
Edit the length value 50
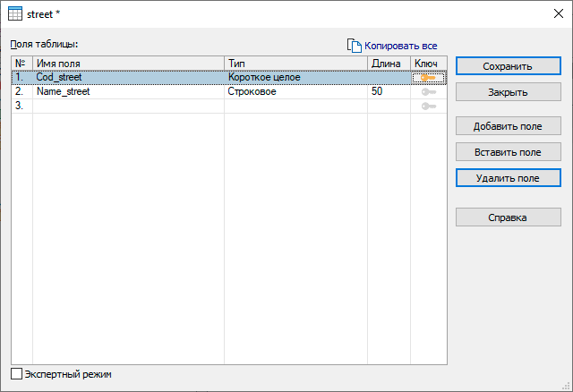(x=388, y=91)
